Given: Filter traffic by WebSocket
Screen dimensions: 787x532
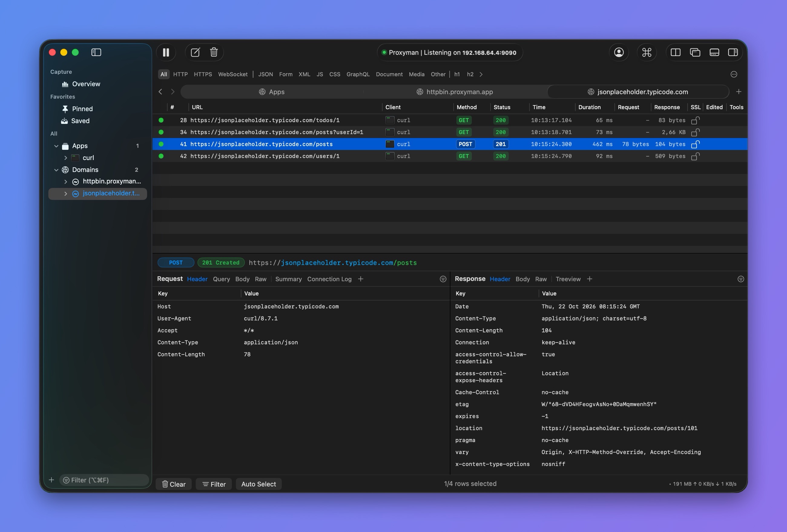Looking at the screenshot, I should tap(233, 74).
